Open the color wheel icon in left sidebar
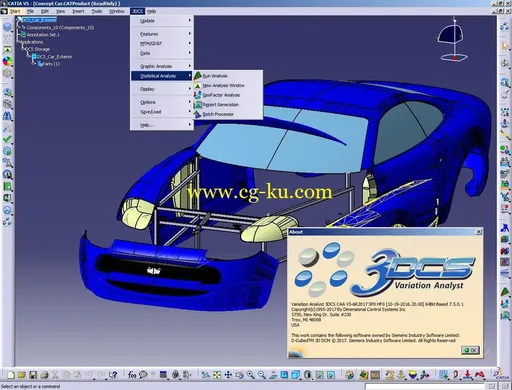The width and height of the screenshot is (512, 390). [x=7, y=61]
